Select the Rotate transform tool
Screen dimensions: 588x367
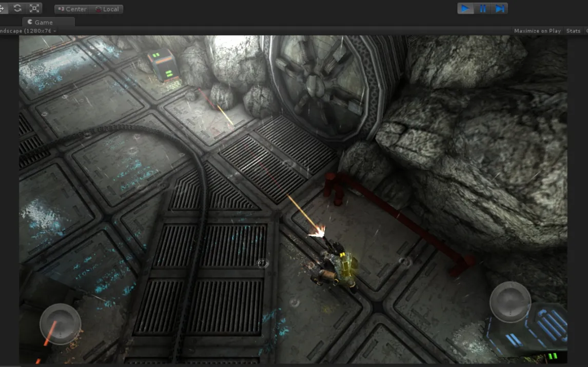pos(17,8)
